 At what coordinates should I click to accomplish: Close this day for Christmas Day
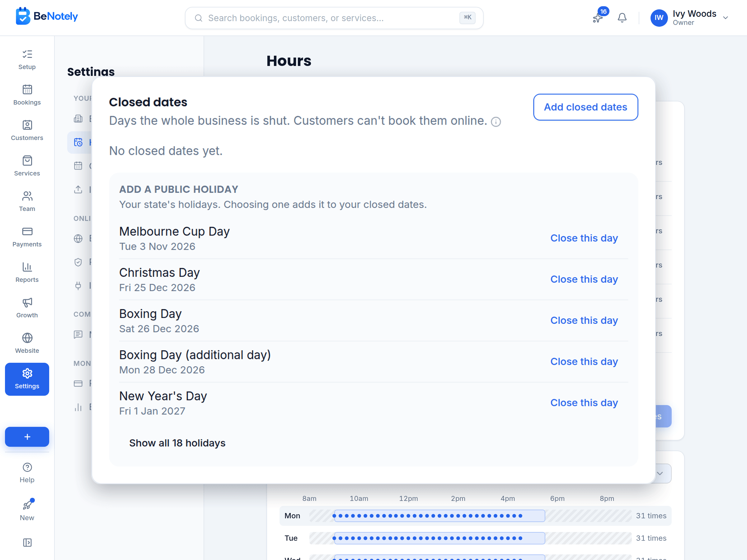tap(584, 279)
